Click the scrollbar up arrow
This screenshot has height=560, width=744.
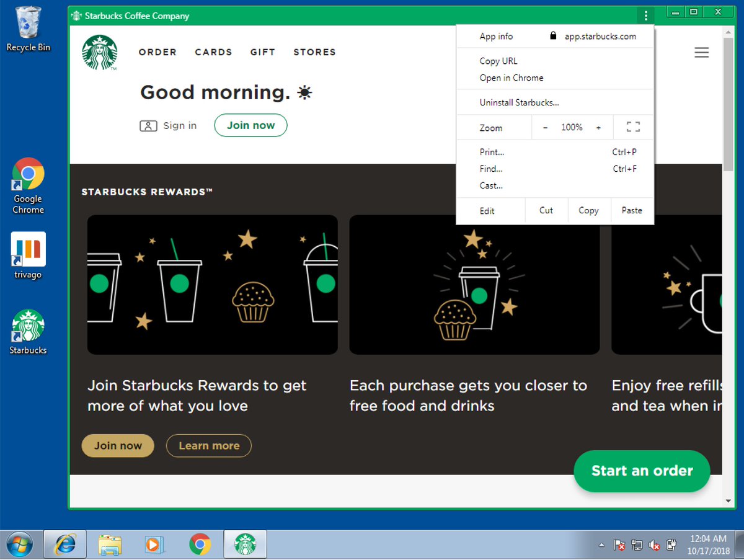(x=728, y=31)
